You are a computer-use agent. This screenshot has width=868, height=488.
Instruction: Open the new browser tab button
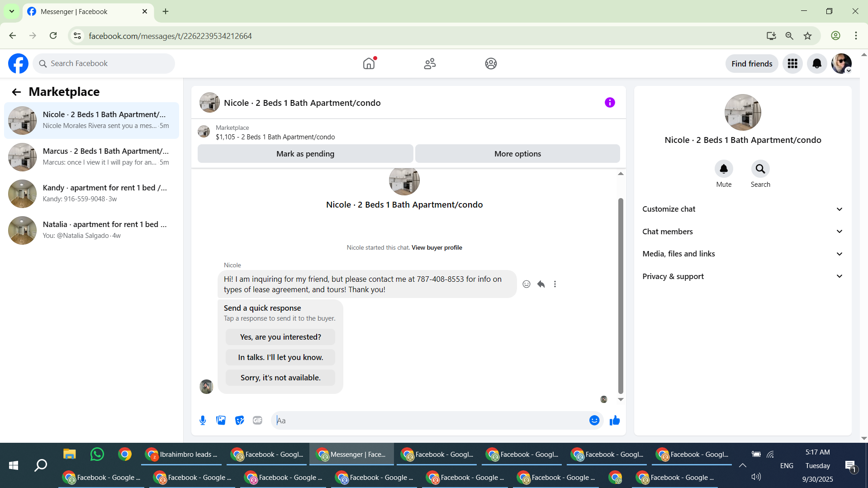click(x=166, y=11)
